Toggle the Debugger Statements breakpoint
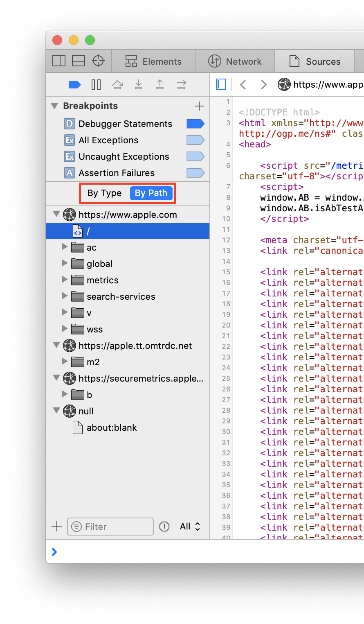Viewport: 364px width, 624px height. (x=195, y=124)
